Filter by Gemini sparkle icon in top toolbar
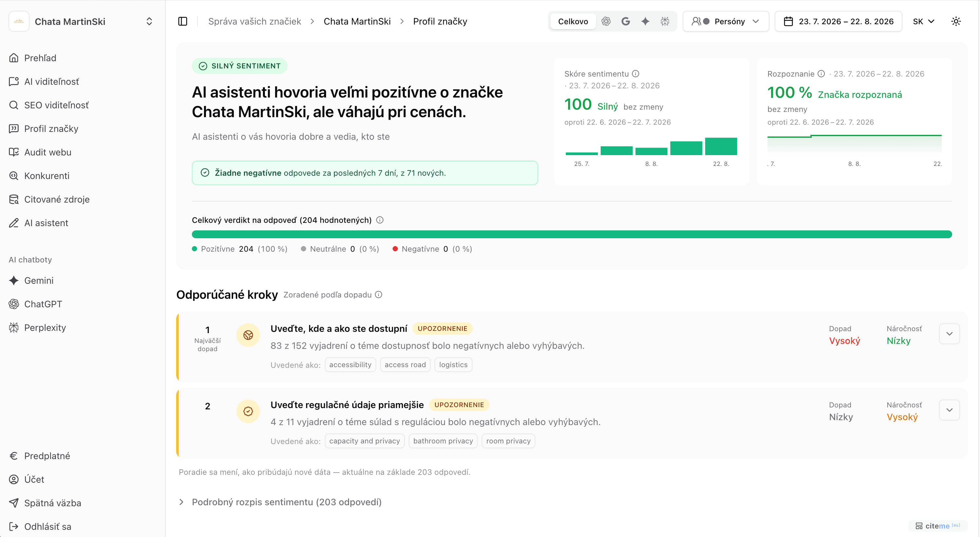980x537 pixels. pyautogui.click(x=645, y=21)
